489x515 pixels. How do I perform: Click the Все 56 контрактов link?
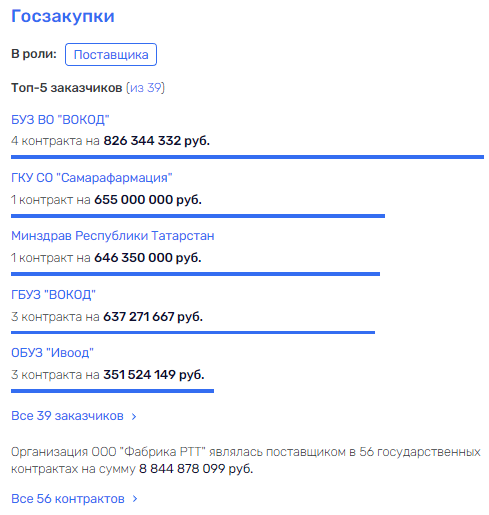point(68,499)
